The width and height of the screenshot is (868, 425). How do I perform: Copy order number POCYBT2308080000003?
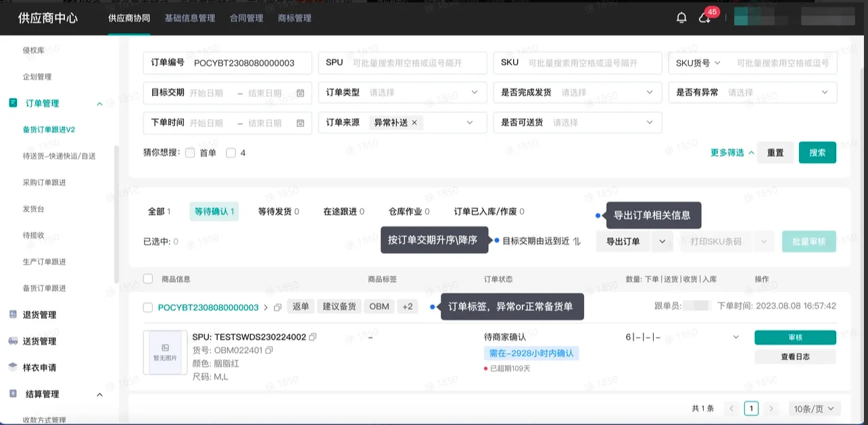click(278, 307)
